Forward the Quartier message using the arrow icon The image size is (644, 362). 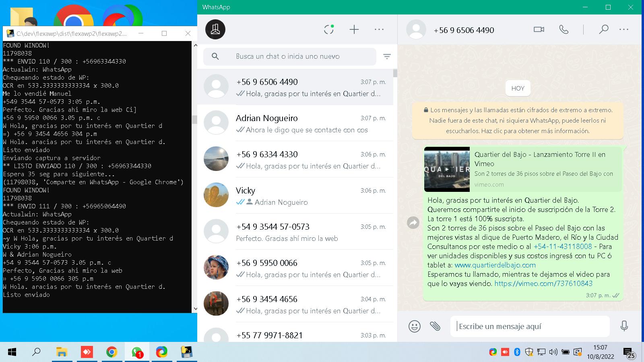tap(413, 222)
